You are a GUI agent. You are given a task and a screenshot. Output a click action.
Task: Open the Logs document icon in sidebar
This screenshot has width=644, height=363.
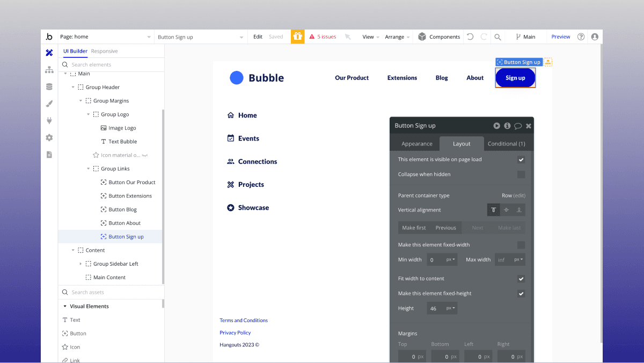tap(49, 155)
